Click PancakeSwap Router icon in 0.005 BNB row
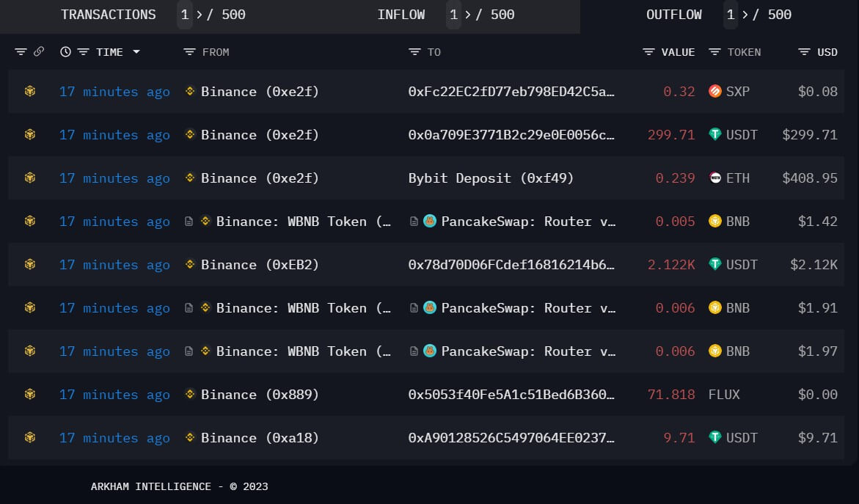This screenshot has width=859, height=504. (430, 222)
